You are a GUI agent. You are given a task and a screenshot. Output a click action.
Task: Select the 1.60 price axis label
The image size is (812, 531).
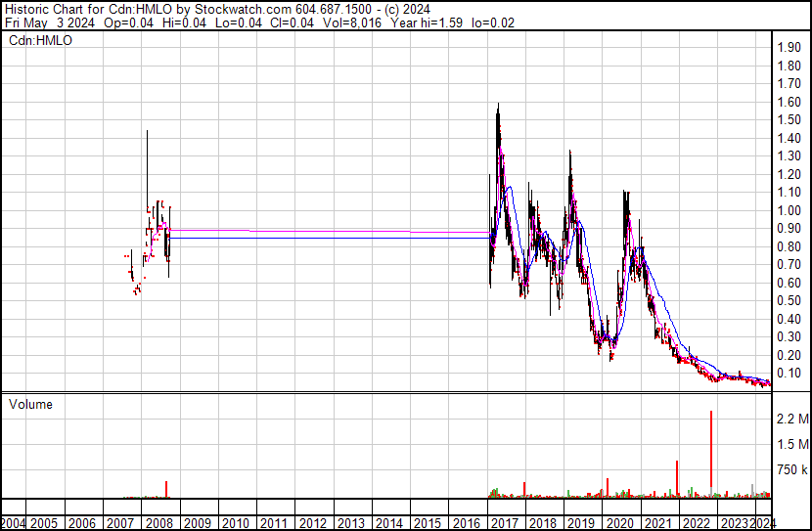(x=789, y=102)
